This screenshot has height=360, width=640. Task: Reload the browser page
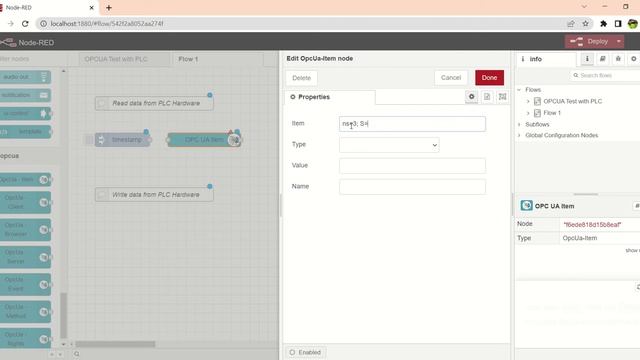(x=25, y=24)
